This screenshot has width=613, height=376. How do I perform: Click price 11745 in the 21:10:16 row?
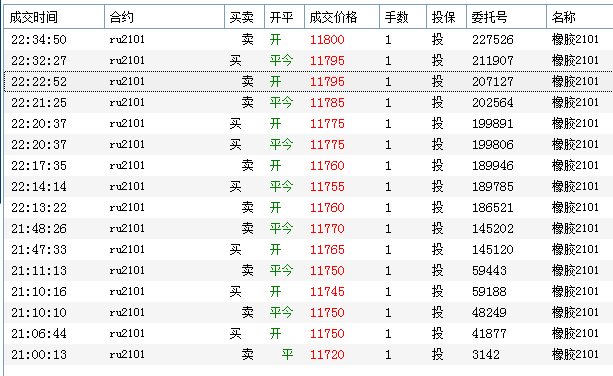(x=327, y=292)
